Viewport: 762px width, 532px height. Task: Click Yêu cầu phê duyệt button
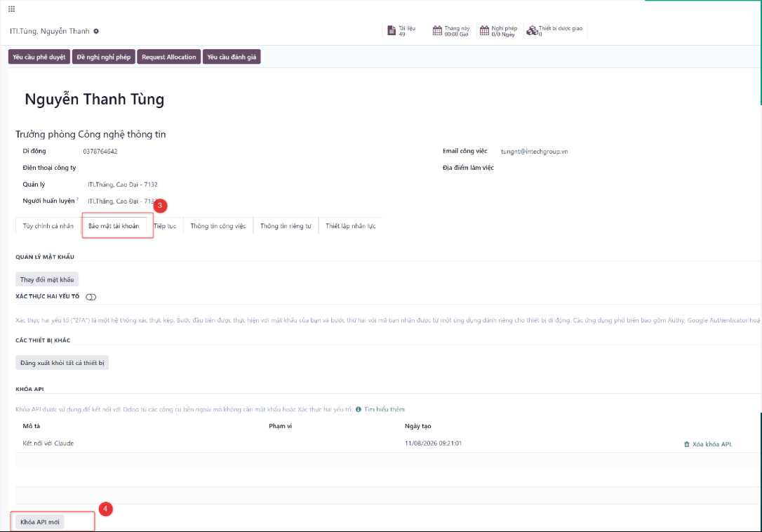[x=39, y=57]
